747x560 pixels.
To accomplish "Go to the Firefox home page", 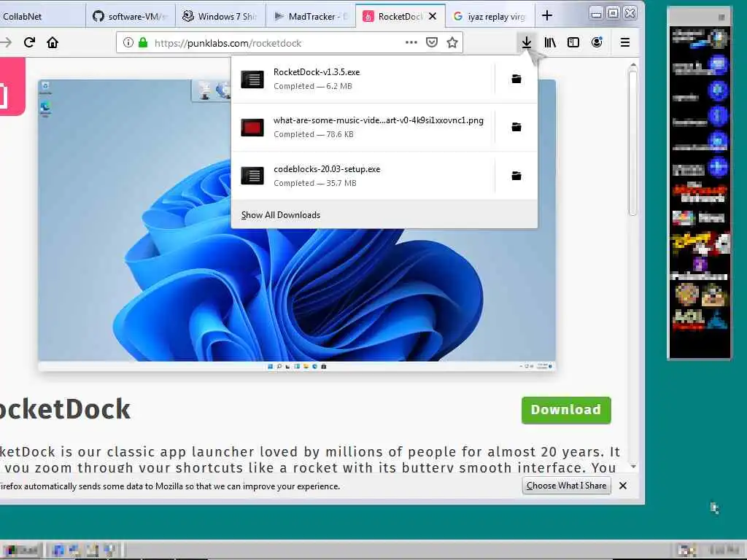I will tap(53, 43).
